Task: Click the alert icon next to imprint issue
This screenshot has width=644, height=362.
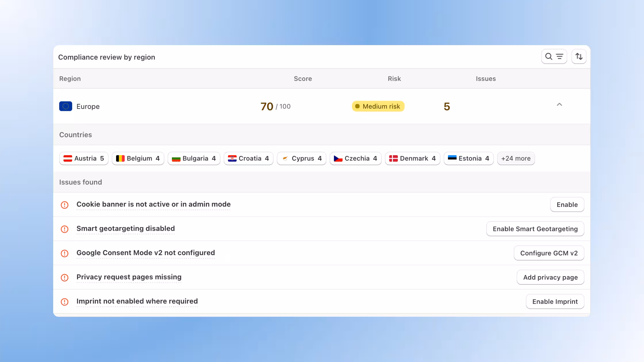Action: coord(65,302)
